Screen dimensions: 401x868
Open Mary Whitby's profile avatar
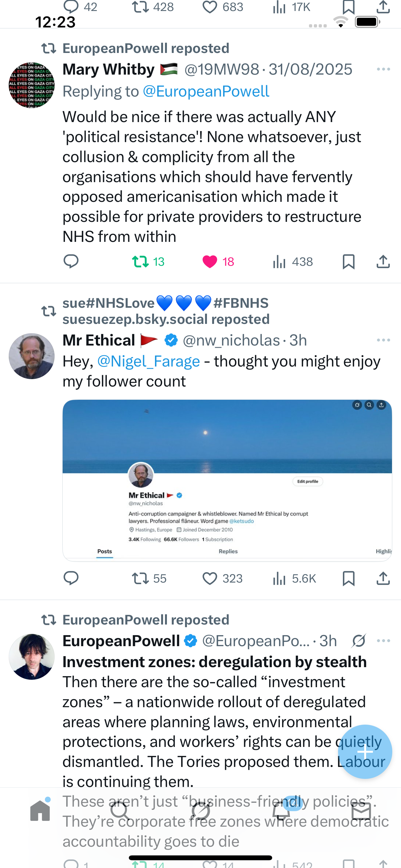(31, 85)
